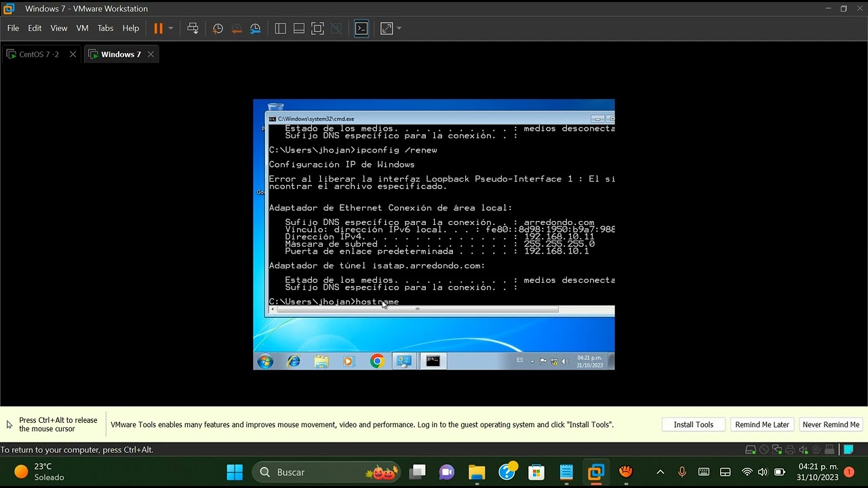Viewport: 868px width, 488px height.
Task: Click the printer device status icon
Action: click(790, 450)
